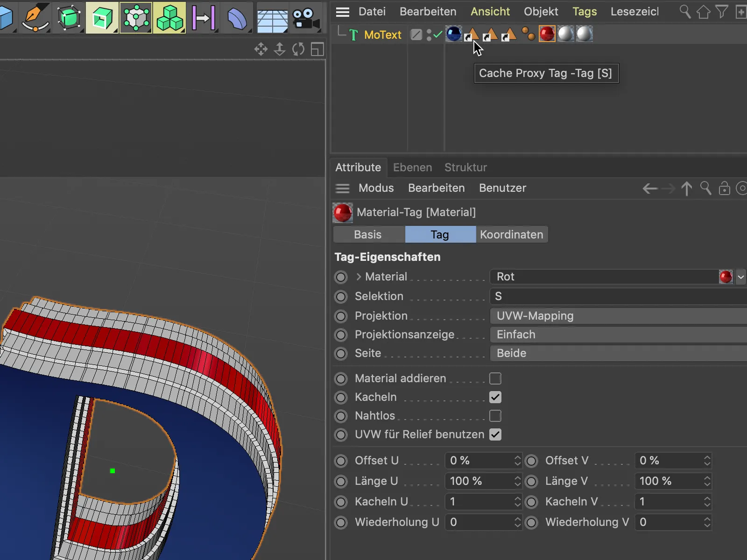Open the Basis tab

368,235
